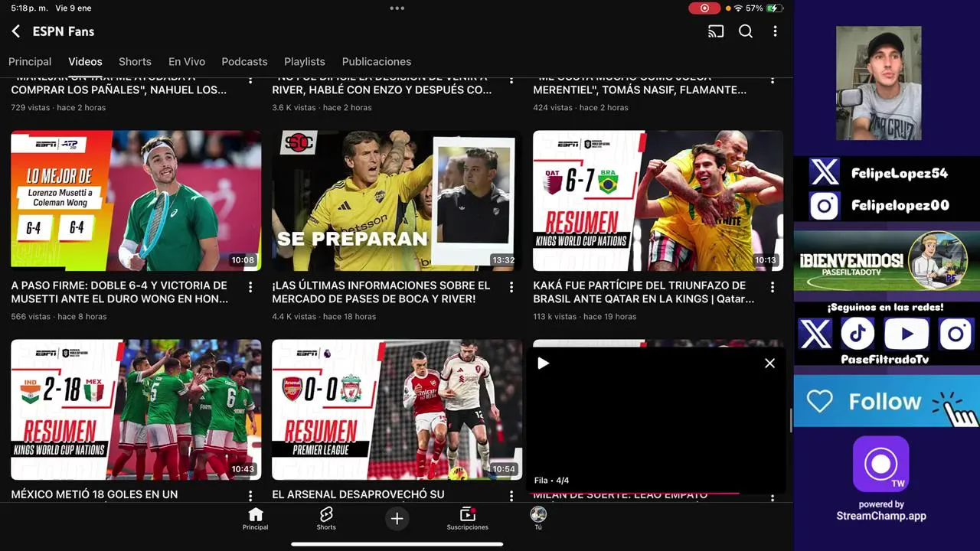The image size is (980, 551).
Task: Open the En Vivo tab
Action: (187, 61)
